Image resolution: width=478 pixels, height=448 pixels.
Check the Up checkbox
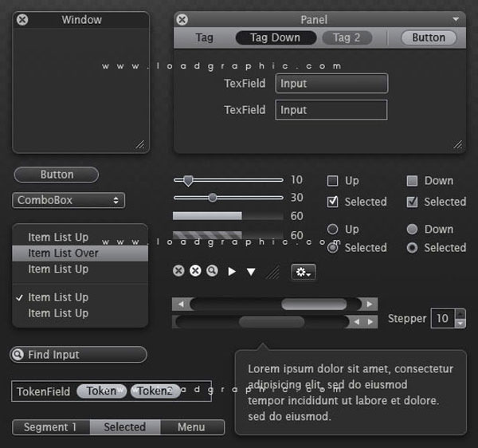pyautogui.click(x=332, y=181)
